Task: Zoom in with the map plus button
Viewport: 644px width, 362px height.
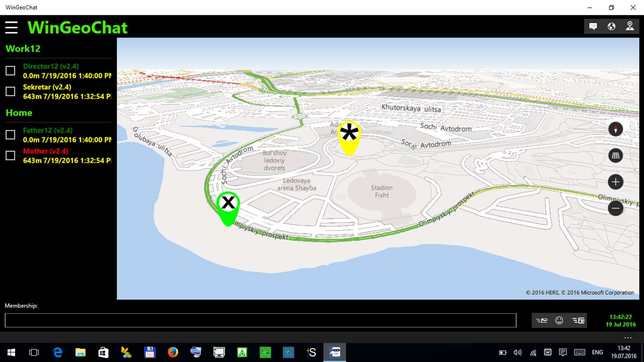Action: (616, 182)
